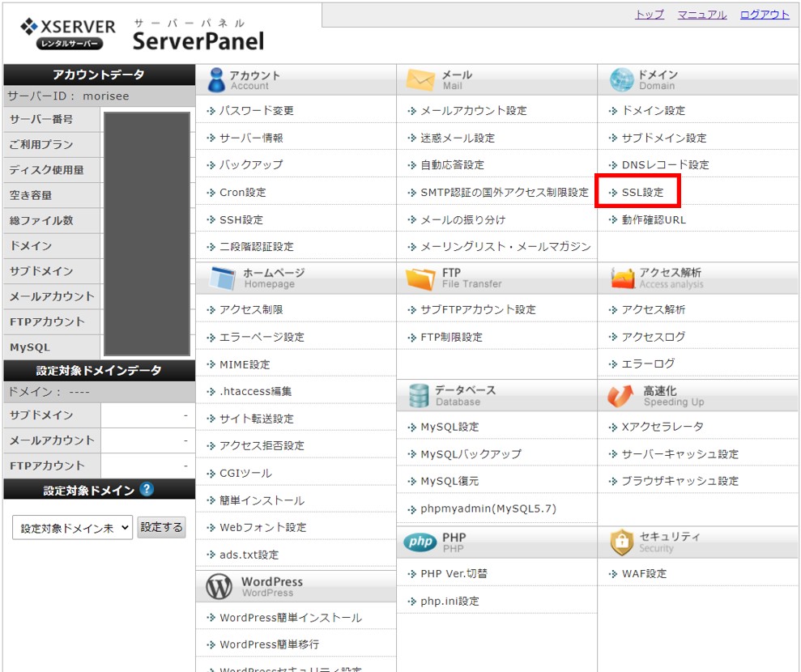Open 動作確認URL
801x672 pixels.
[x=654, y=220]
